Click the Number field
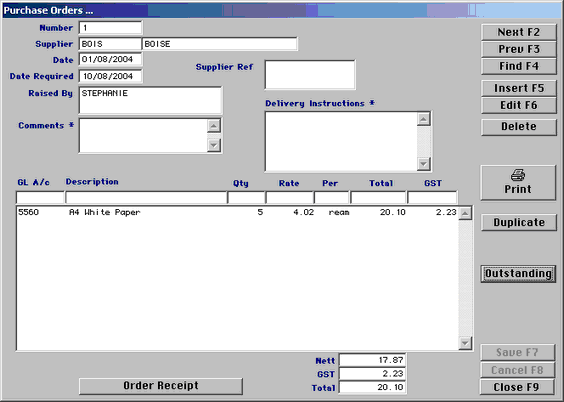The width and height of the screenshot is (564, 402). point(110,28)
